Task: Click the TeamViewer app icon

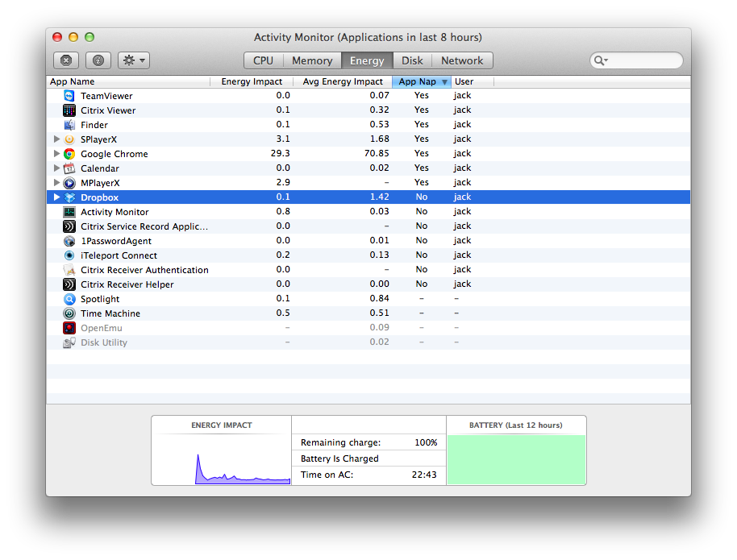Action: 69,96
